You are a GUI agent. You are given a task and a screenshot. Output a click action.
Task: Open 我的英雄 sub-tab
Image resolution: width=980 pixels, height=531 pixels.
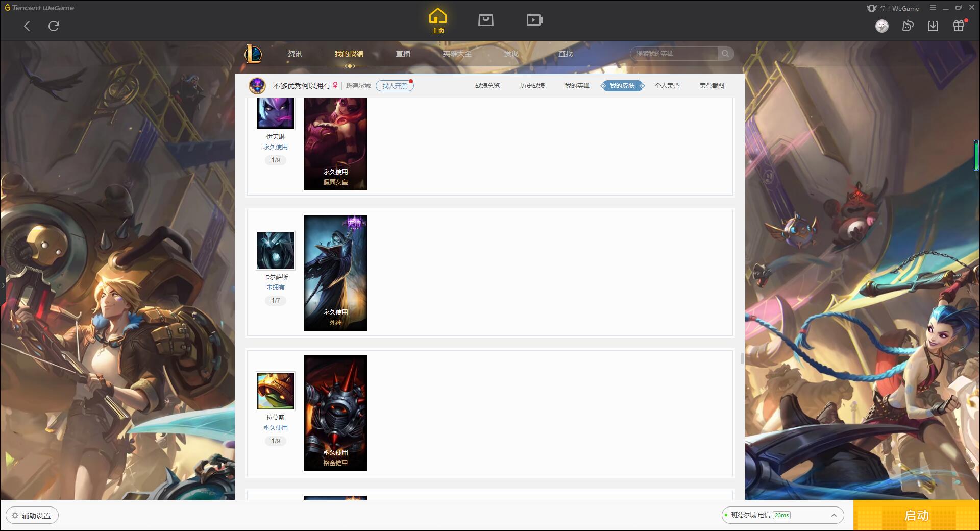pos(577,86)
